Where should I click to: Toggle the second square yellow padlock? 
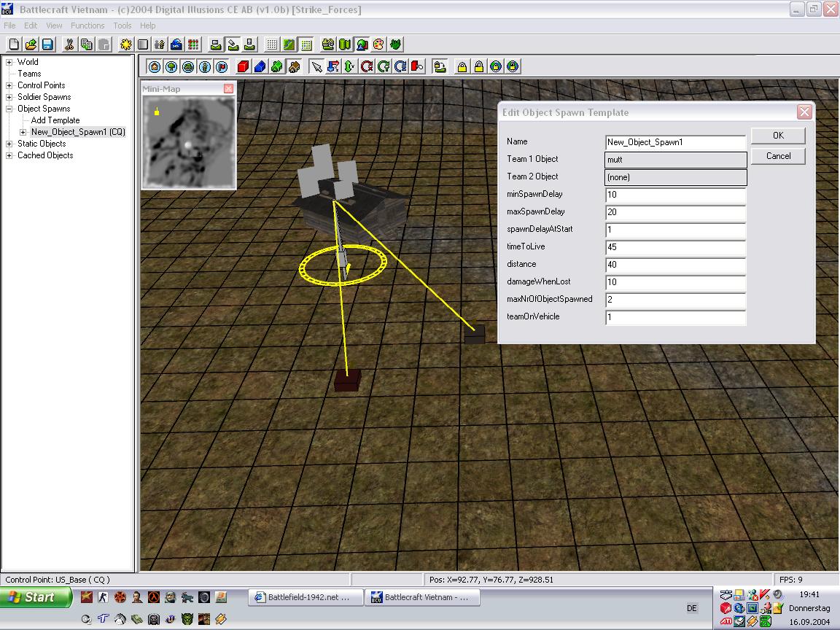pyautogui.click(x=479, y=66)
